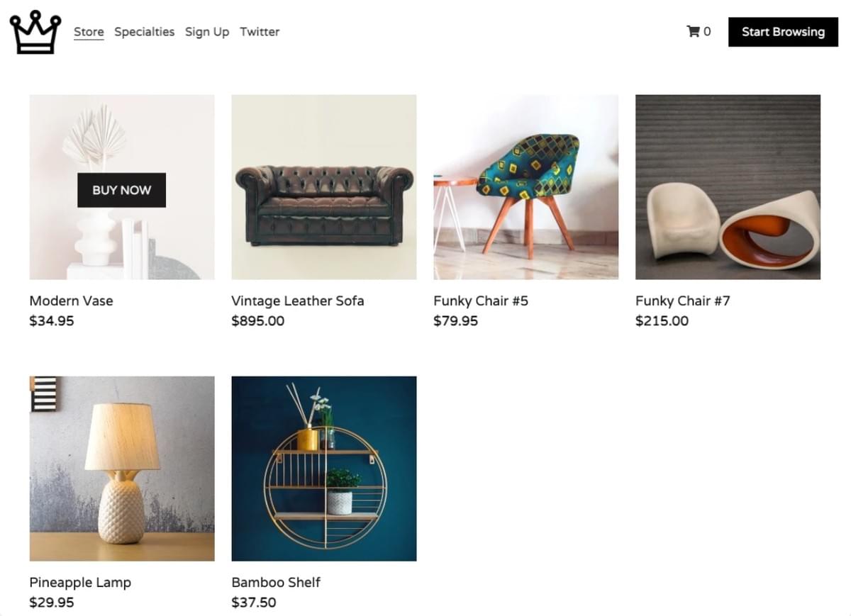Click the $895.00 sofa price
The image size is (851, 616).
[x=258, y=321]
